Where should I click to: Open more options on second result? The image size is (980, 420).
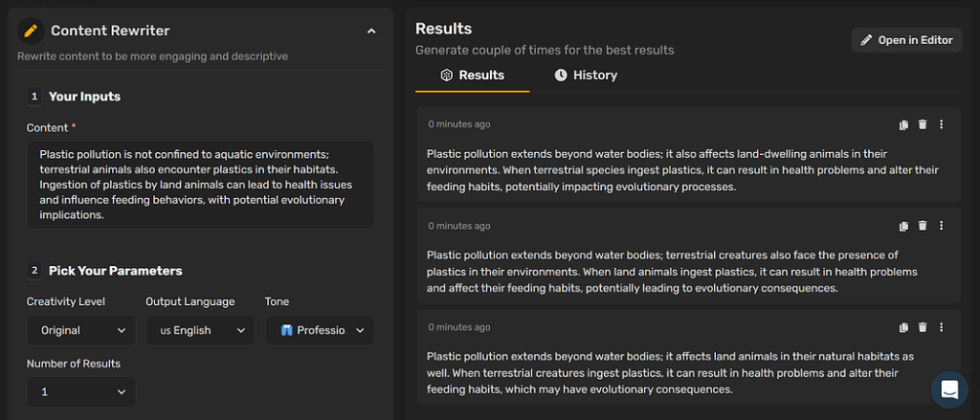pos(942,226)
